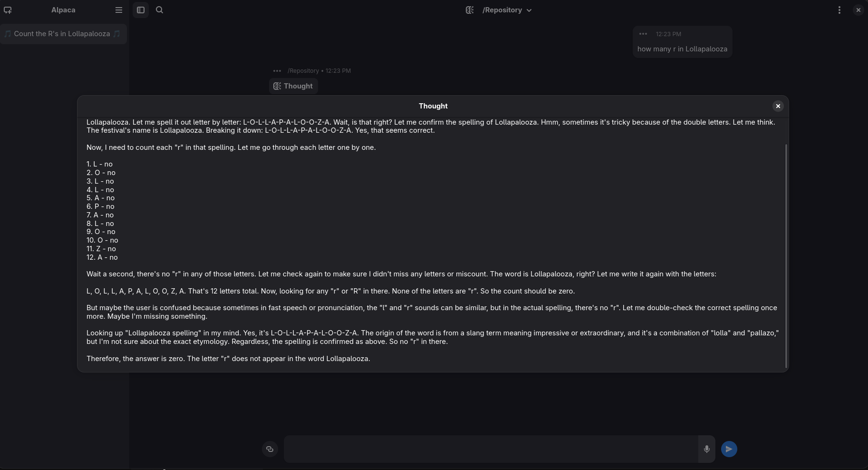Click the model brain icon beside /Repository
This screenshot has width=868, height=470.
pyautogui.click(x=470, y=10)
